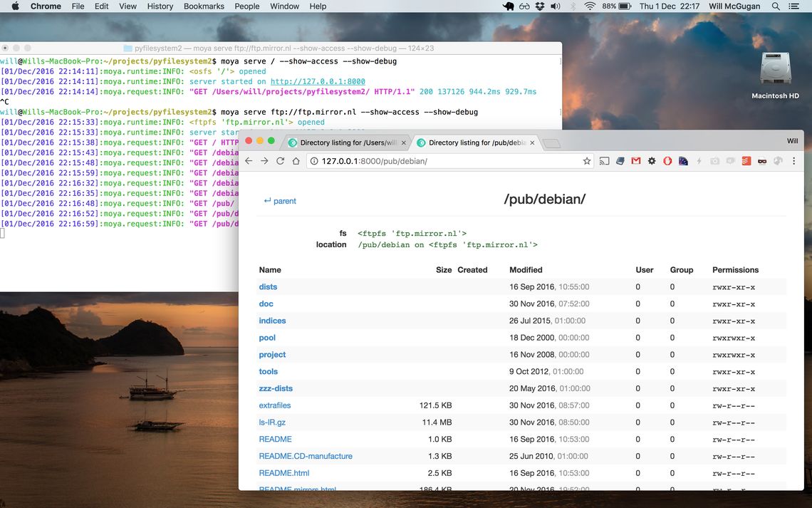Switch to the /Users/will directory listing tab
Image resolution: width=812 pixels, height=508 pixels.
[346, 142]
